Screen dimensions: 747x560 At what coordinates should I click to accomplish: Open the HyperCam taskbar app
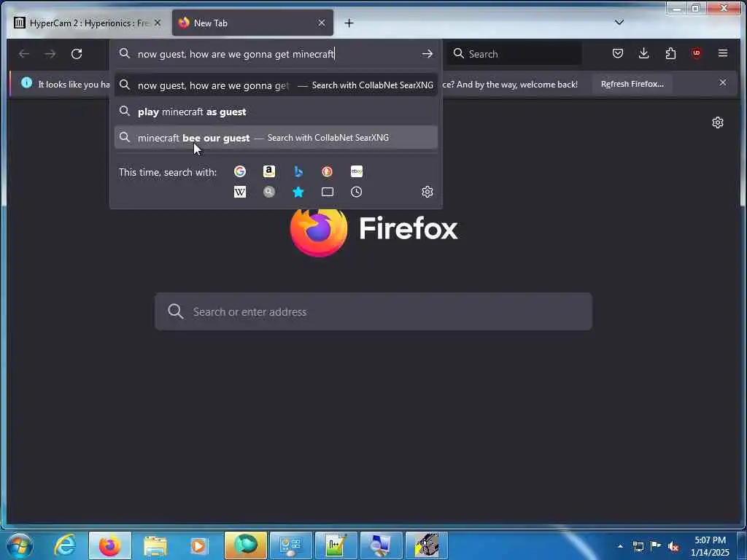click(x=426, y=545)
